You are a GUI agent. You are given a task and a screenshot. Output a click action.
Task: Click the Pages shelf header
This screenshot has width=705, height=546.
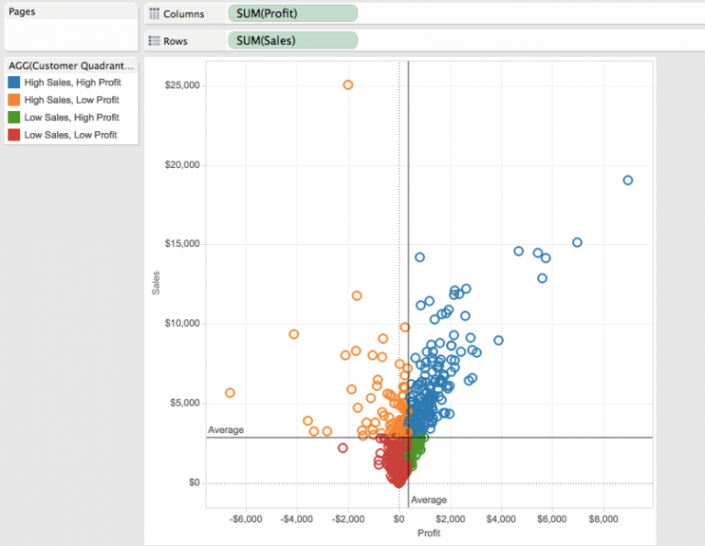[22, 12]
